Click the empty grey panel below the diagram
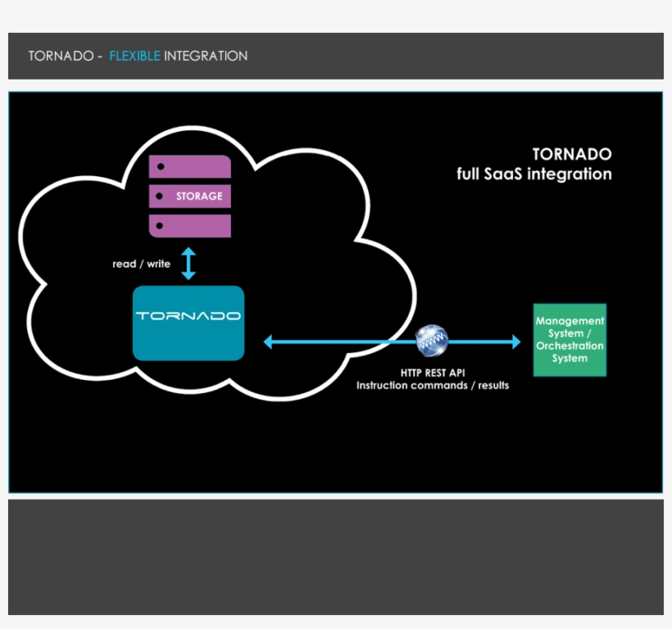The width and height of the screenshot is (672, 629). pos(336,557)
